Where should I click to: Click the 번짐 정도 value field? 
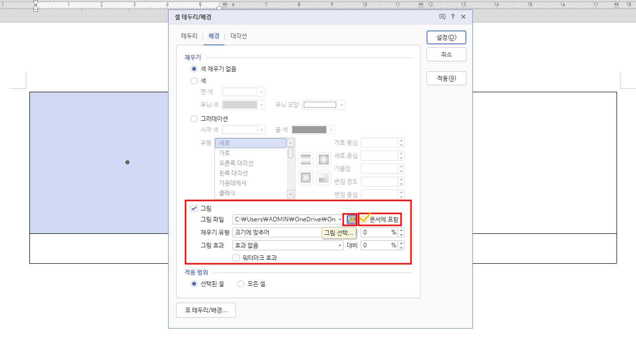[380, 182]
